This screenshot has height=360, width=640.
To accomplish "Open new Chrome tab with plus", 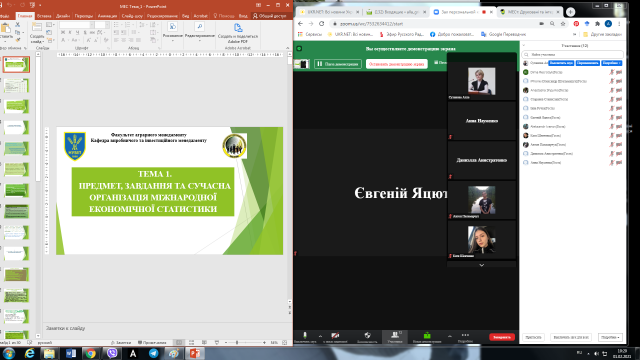I will click(570, 12).
